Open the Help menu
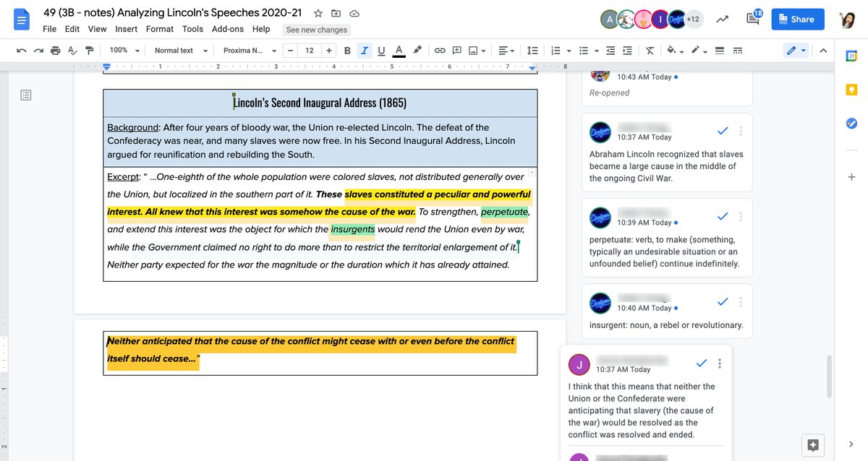The image size is (868, 461). point(261,29)
